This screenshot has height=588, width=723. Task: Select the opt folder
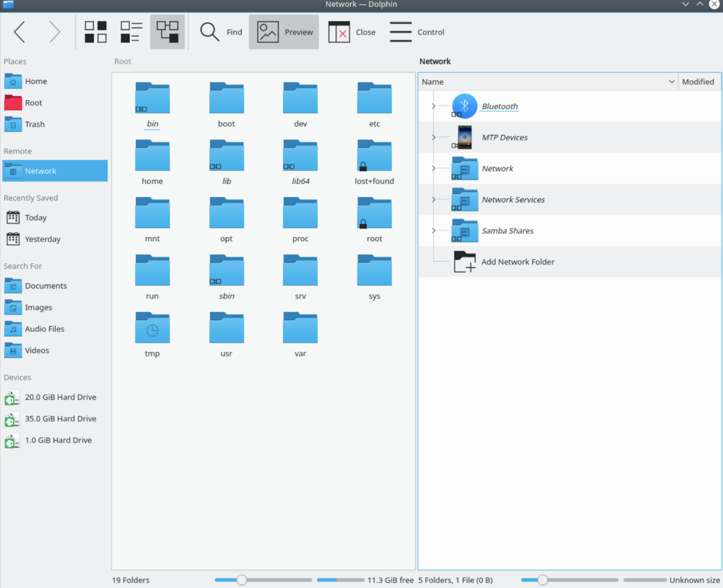pyautogui.click(x=226, y=220)
